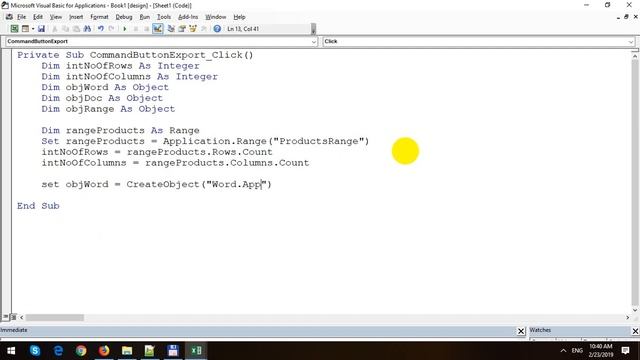Click the "Dim rangeProducts As Range" line
The height and width of the screenshot is (360, 640).
(120, 130)
